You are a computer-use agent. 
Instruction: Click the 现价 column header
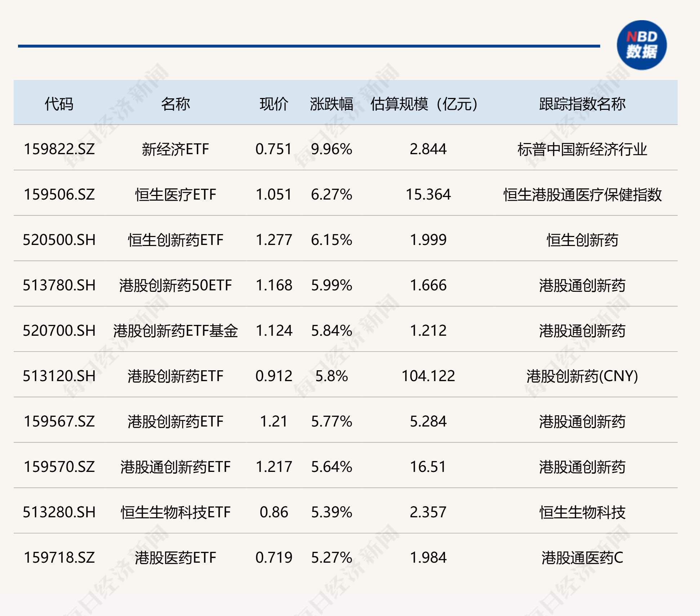point(273,102)
